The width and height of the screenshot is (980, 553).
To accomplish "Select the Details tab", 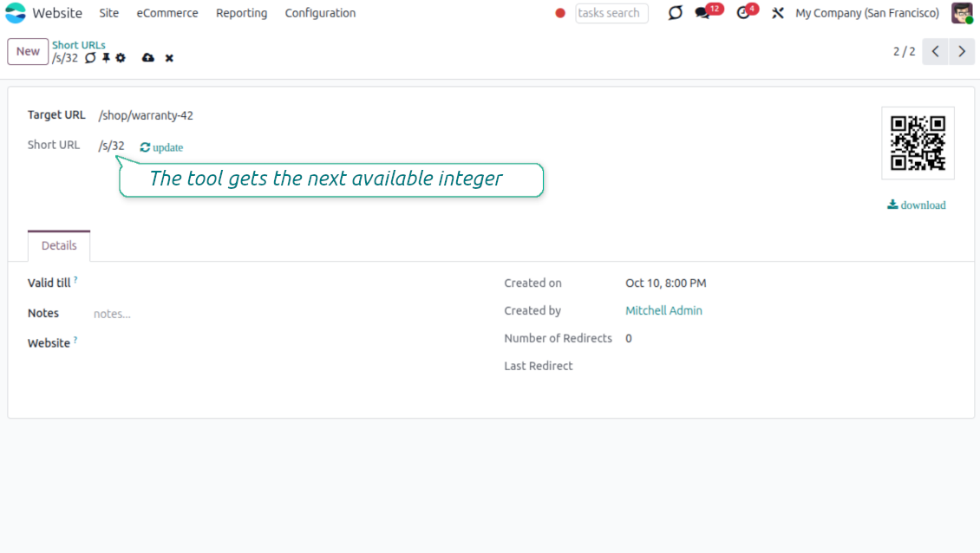I will coord(59,245).
